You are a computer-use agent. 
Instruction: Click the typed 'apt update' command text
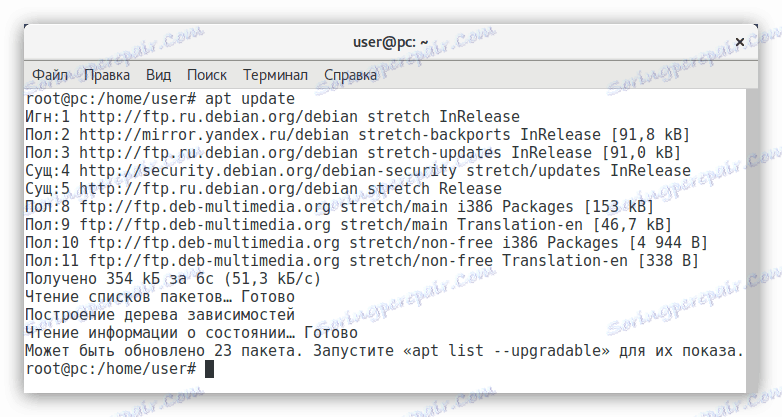coord(249,99)
